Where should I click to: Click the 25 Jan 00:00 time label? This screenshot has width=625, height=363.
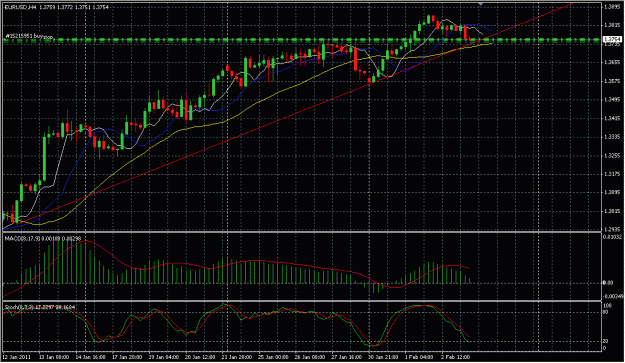273,357
